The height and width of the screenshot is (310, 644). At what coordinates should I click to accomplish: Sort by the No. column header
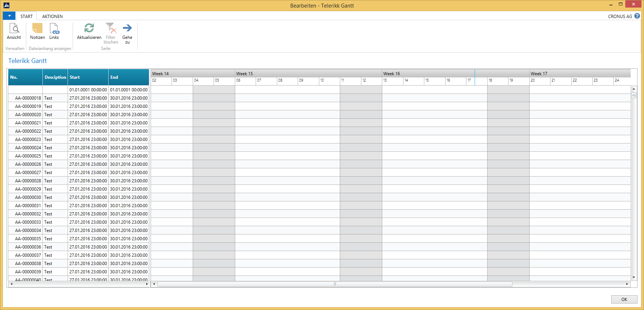[25, 77]
